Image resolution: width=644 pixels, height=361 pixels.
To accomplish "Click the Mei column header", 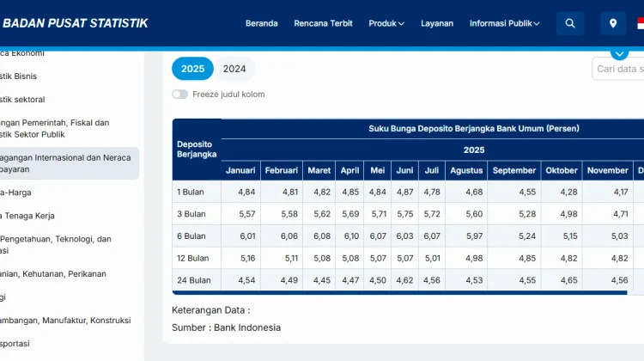I will 378,170.
